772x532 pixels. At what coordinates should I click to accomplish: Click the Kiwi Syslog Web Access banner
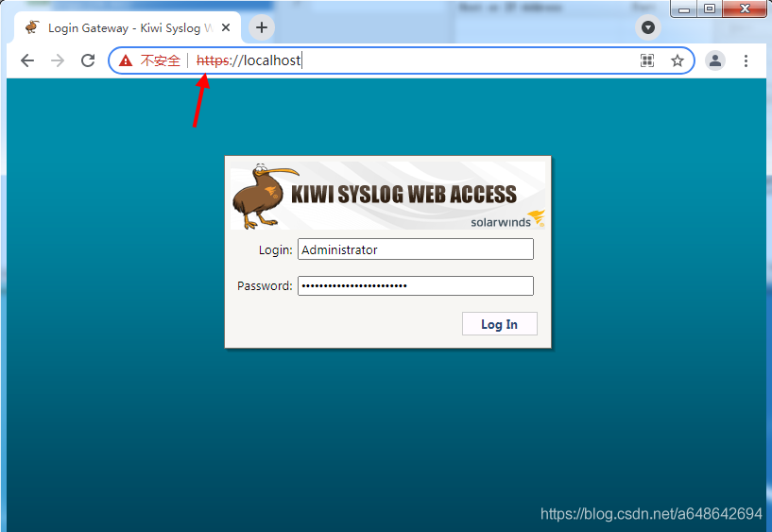coord(388,196)
